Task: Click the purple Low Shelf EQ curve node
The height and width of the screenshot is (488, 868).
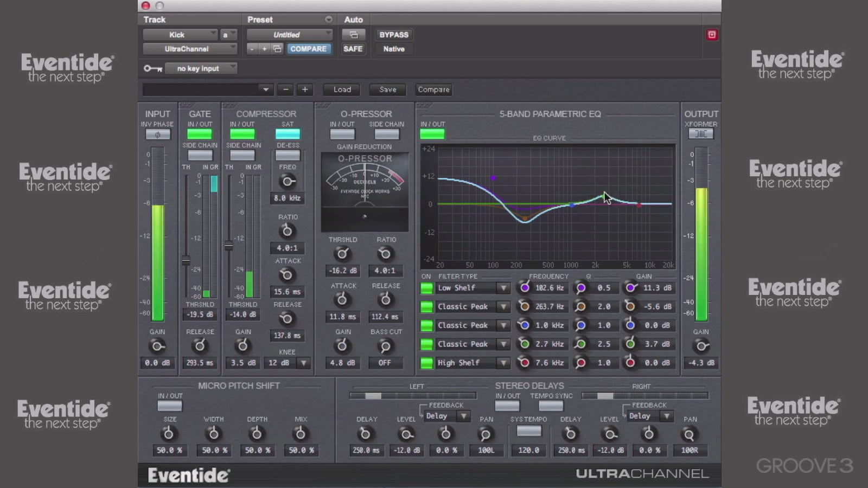Action: [x=493, y=178]
